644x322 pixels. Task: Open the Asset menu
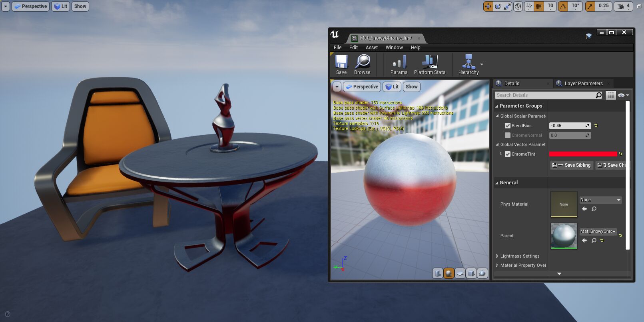(371, 47)
